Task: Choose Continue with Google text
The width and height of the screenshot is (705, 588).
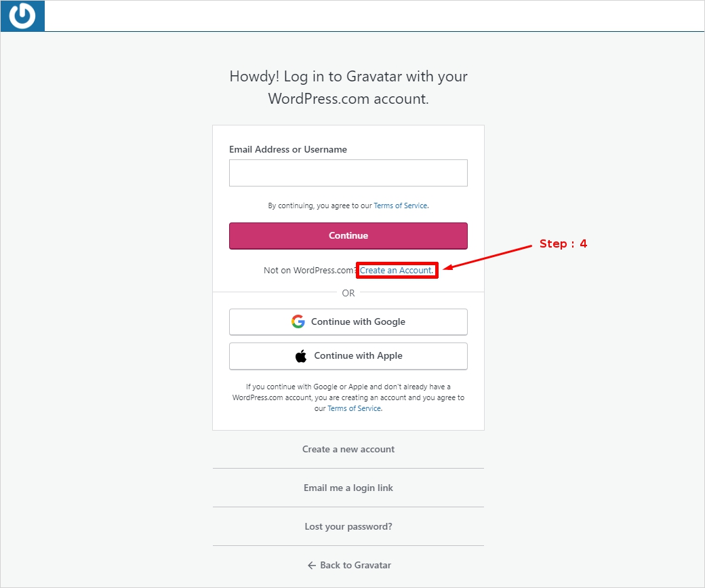Action: (x=358, y=321)
